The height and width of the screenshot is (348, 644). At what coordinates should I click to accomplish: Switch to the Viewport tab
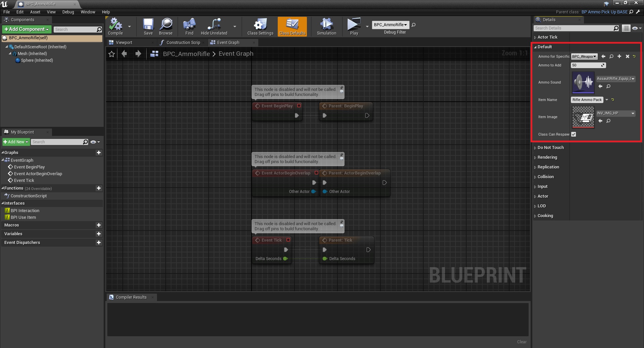click(x=124, y=43)
